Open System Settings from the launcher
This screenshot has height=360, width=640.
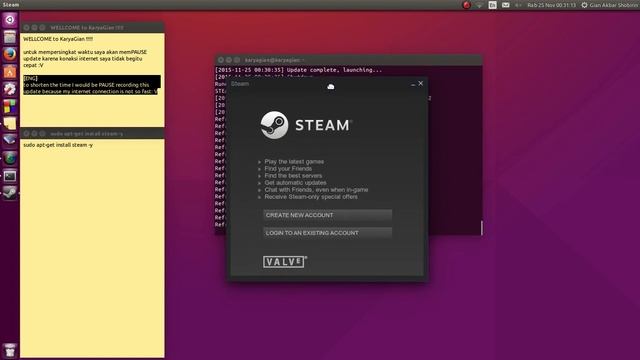(10, 89)
